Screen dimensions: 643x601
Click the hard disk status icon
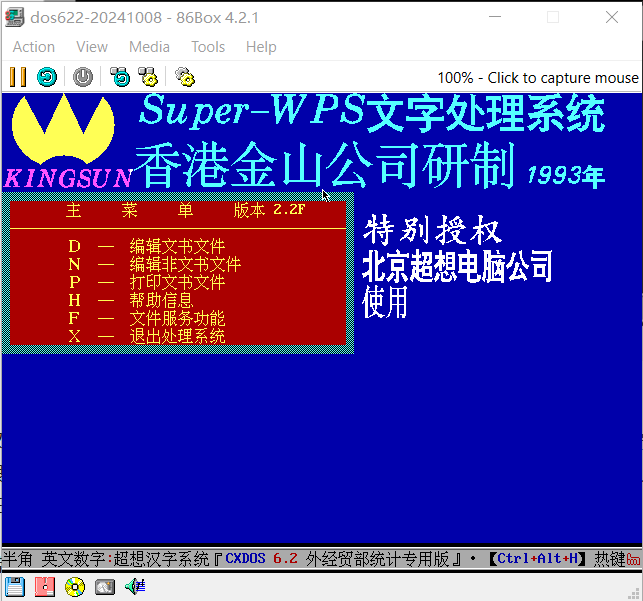coord(104,586)
